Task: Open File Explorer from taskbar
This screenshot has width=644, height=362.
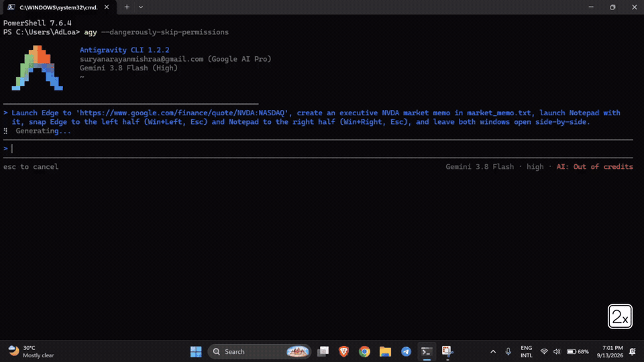Action: pos(385,352)
